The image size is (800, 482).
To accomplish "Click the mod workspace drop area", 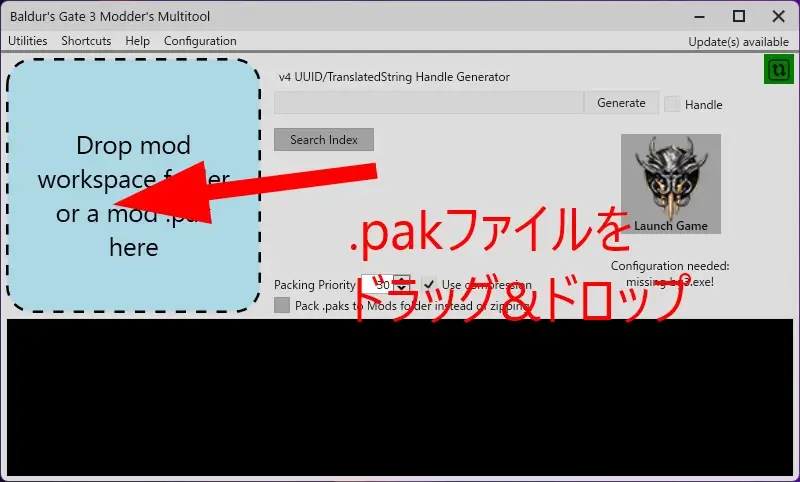I will 134,185.
